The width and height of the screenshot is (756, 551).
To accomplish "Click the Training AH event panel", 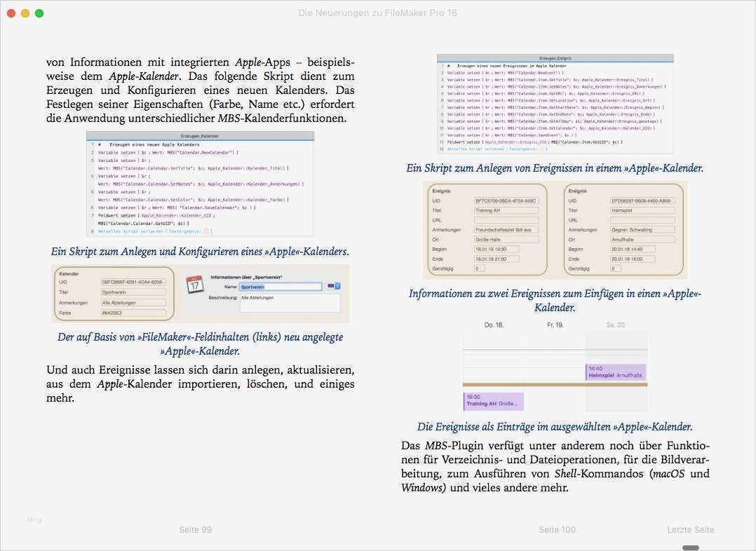I will 487,229.
